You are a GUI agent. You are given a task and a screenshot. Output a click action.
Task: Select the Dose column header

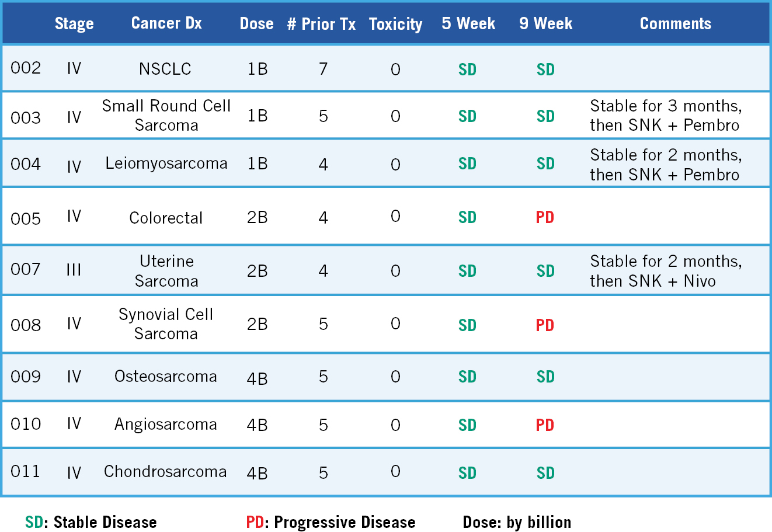point(256,24)
